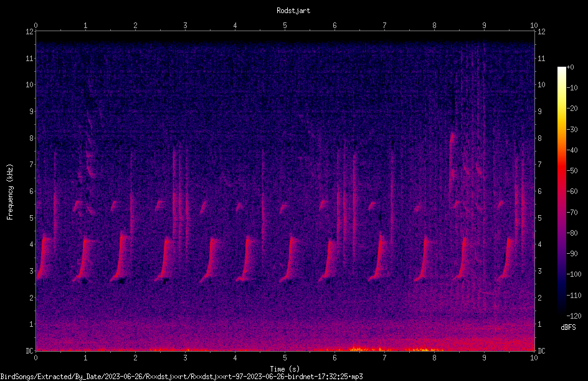Click the 10 tick on the bottom time axis

pos(534,358)
